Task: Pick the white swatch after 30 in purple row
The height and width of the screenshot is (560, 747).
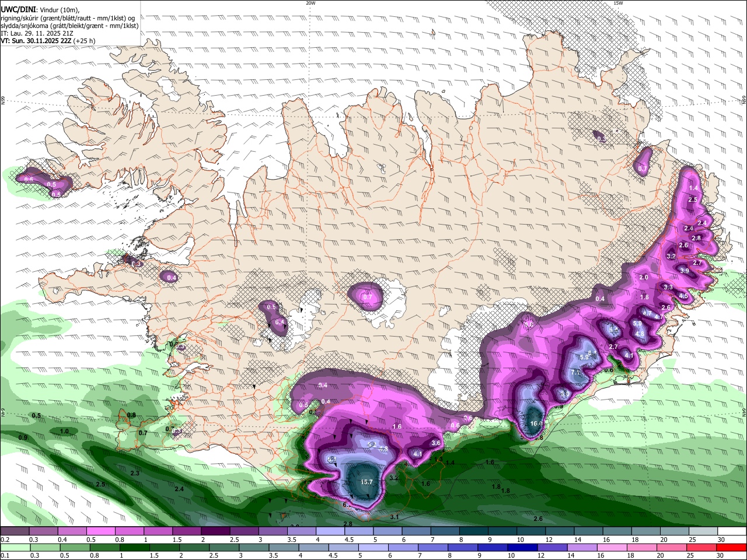Action: pos(731,531)
